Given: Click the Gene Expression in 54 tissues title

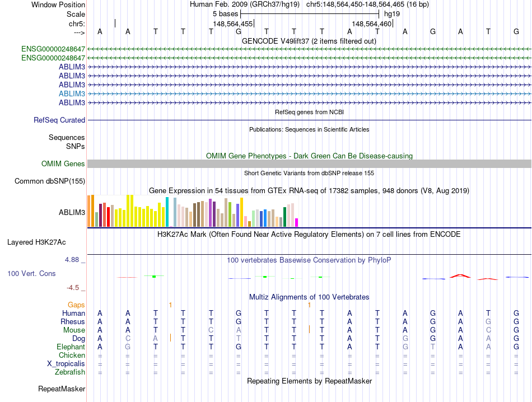Looking at the screenshot, I should pyautogui.click(x=309, y=191).
